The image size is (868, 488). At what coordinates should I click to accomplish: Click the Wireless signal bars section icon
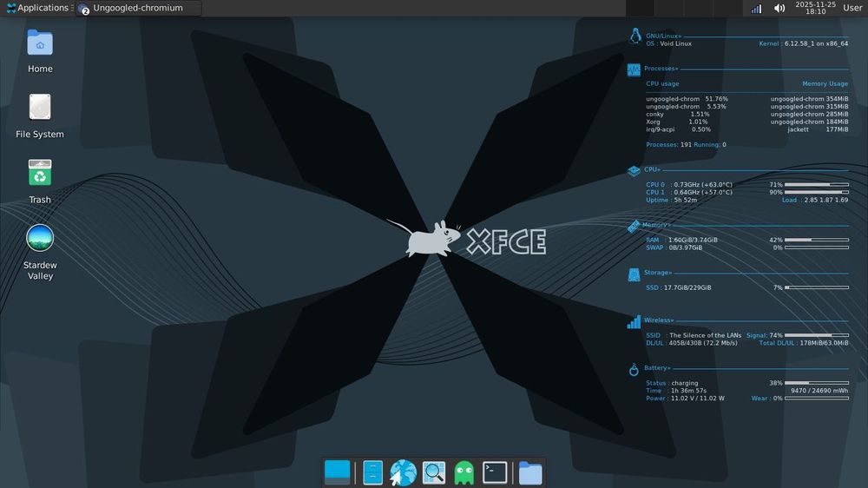[x=634, y=322]
